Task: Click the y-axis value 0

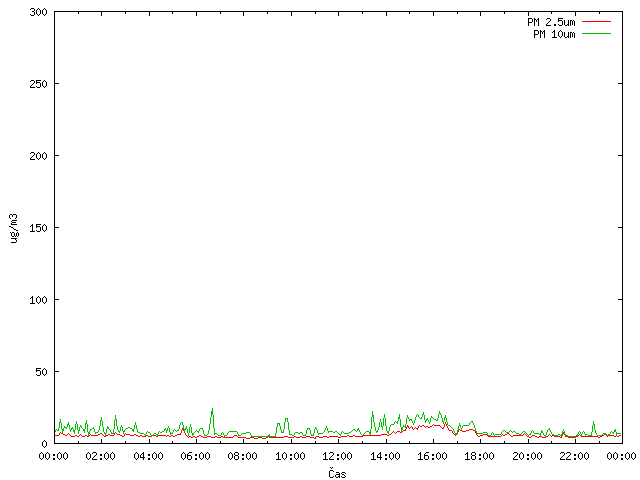Action: [44, 444]
